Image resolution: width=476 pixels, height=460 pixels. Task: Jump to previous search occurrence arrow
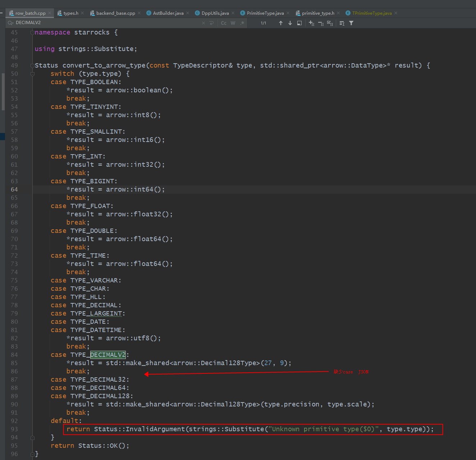tap(280, 23)
